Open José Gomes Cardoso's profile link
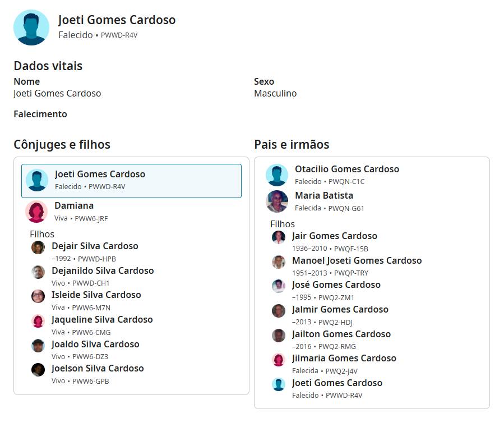This screenshot has height=436, width=504. [336, 284]
